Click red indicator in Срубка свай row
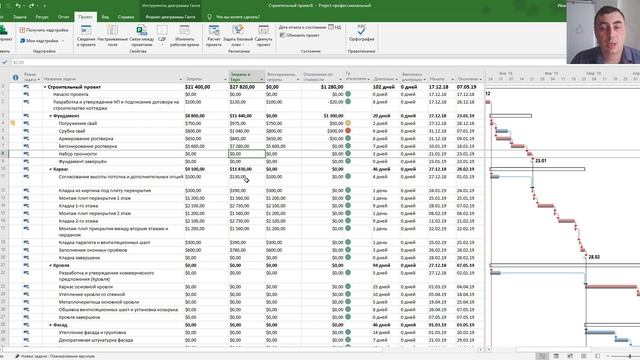The height and width of the screenshot is (360, 640). coord(348,131)
